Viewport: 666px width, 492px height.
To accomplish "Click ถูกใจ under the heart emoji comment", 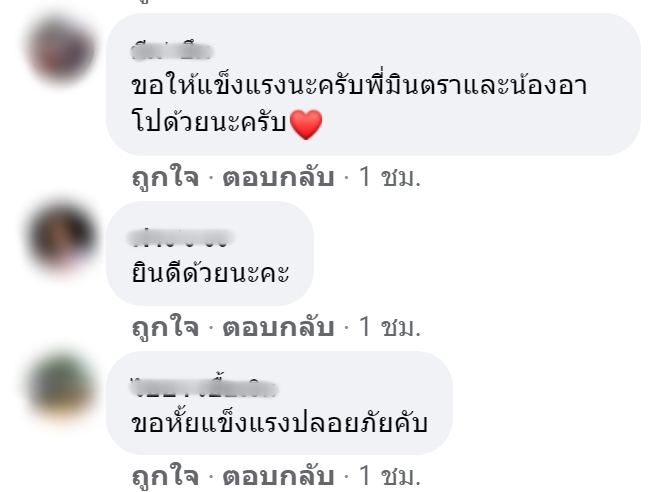I will pyautogui.click(x=166, y=177).
